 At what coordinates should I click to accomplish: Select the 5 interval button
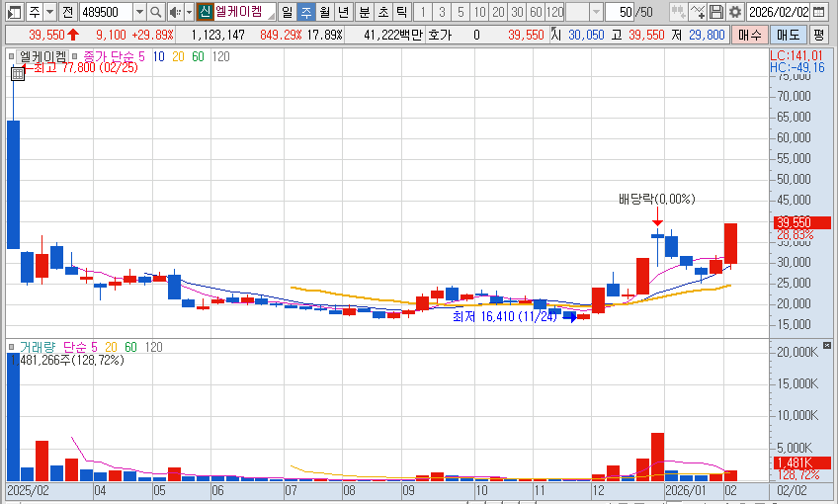click(461, 11)
